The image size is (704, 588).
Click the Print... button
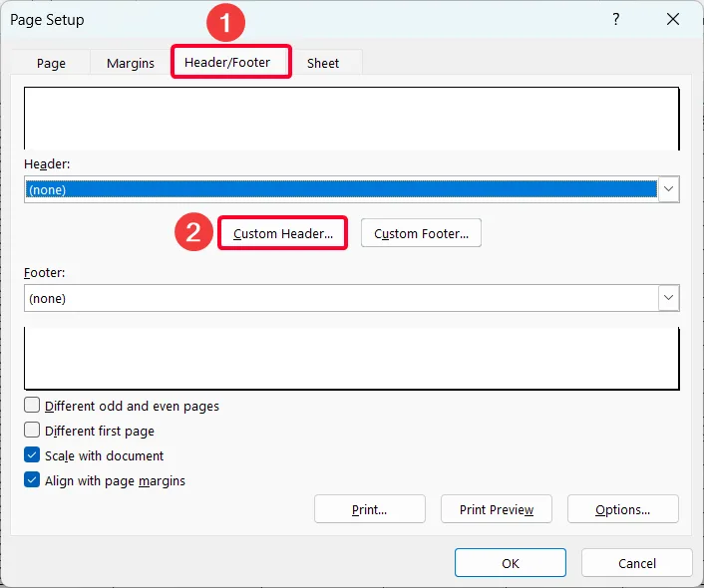point(370,509)
